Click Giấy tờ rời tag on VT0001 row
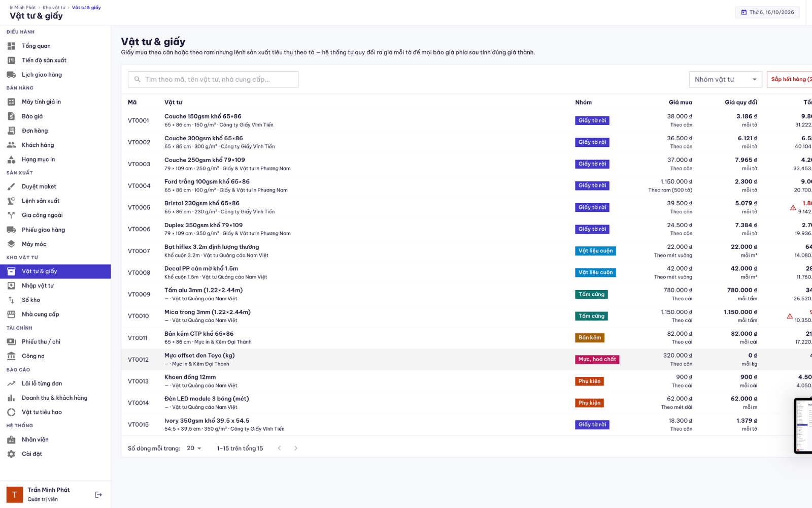812x508 pixels. [x=592, y=120]
